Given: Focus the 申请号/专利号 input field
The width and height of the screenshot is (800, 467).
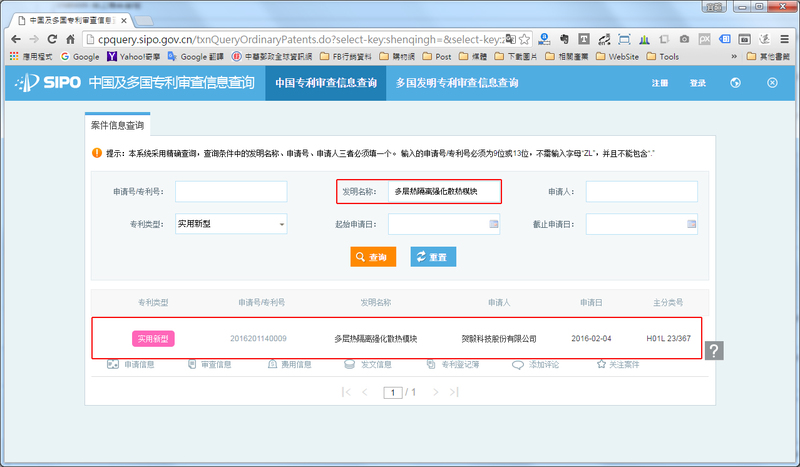Looking at the screenshot, I should click(x=231, y=191).
